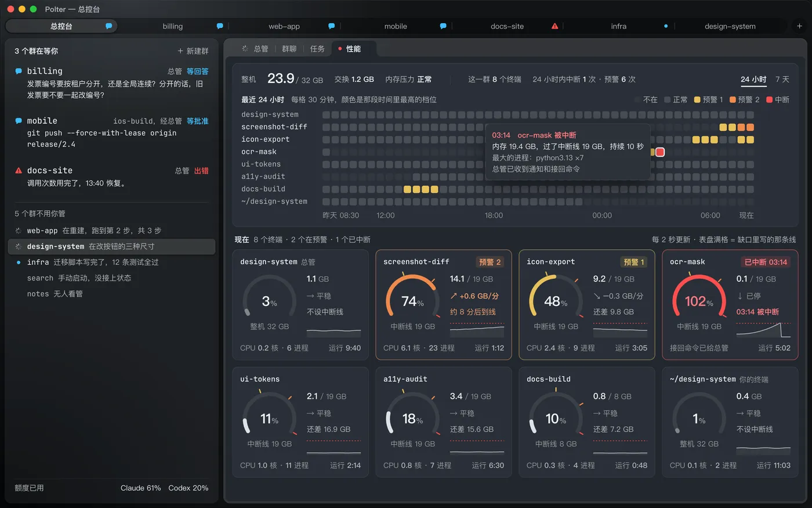Click the screenshot-diff 74% memory gauge
Viewport: 812px width, 508px height.
(x=412, y=300)
